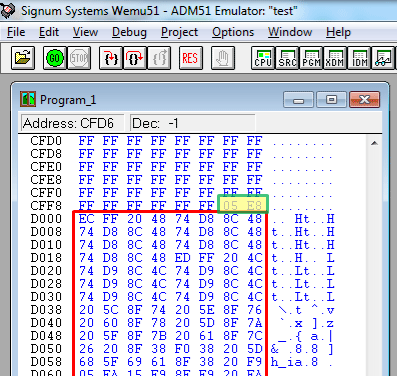The height and width of the screenshot is (376, 397).
Task: Select byte 26 in row D050
Action: 86,349
